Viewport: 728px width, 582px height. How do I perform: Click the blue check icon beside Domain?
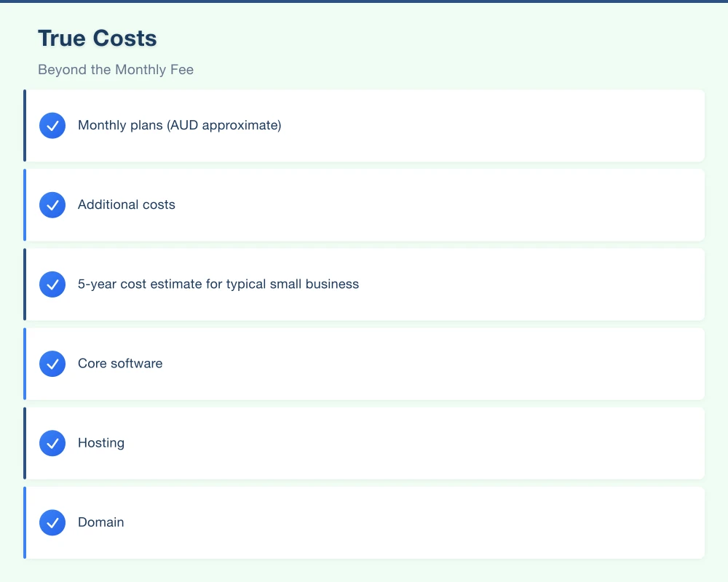52,522
